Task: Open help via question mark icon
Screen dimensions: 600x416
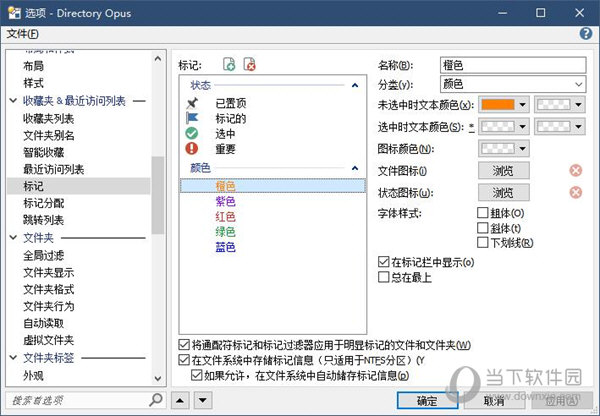Action: 586,34
